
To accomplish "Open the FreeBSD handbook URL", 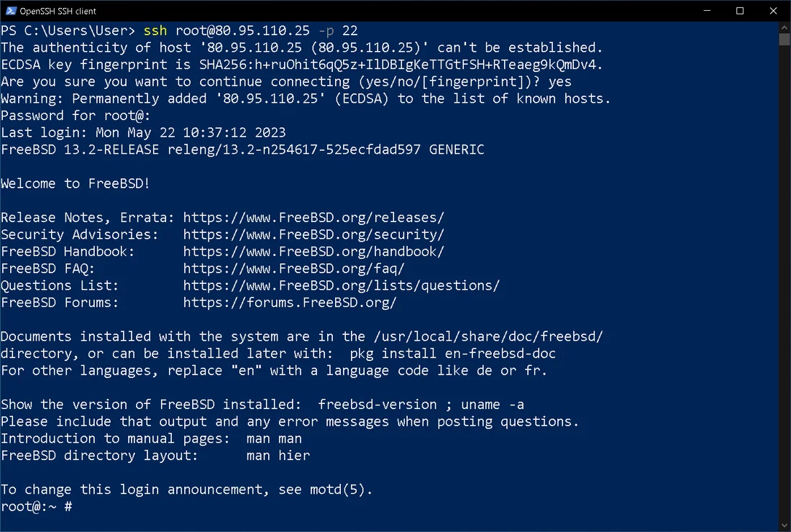I will tap(314, 252).
